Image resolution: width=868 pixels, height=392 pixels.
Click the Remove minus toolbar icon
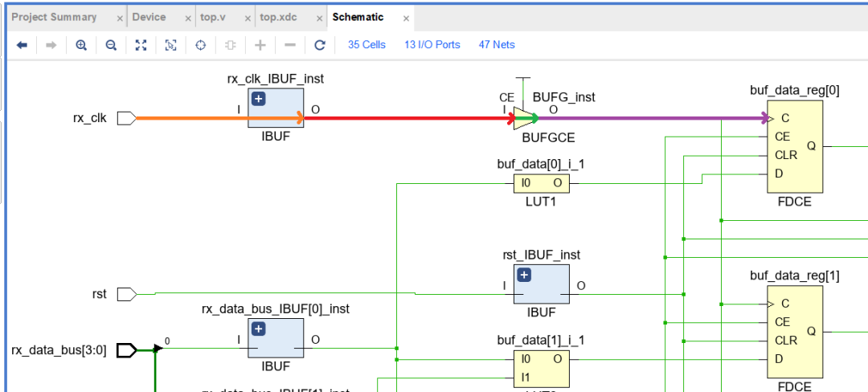point(290,45)
